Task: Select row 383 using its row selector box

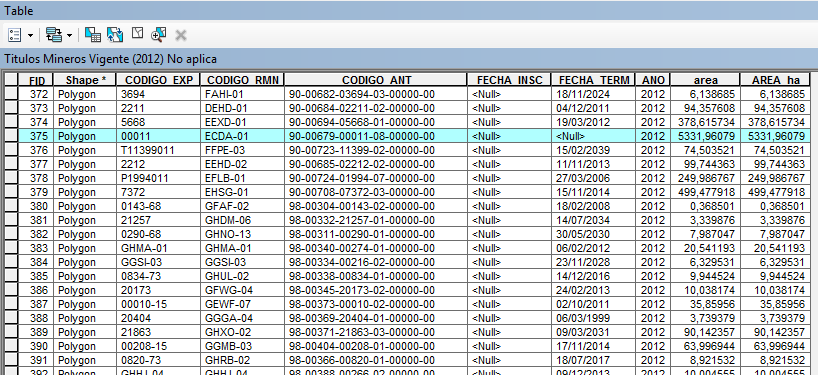Action: pyautogui.click(x=11, y=248)
